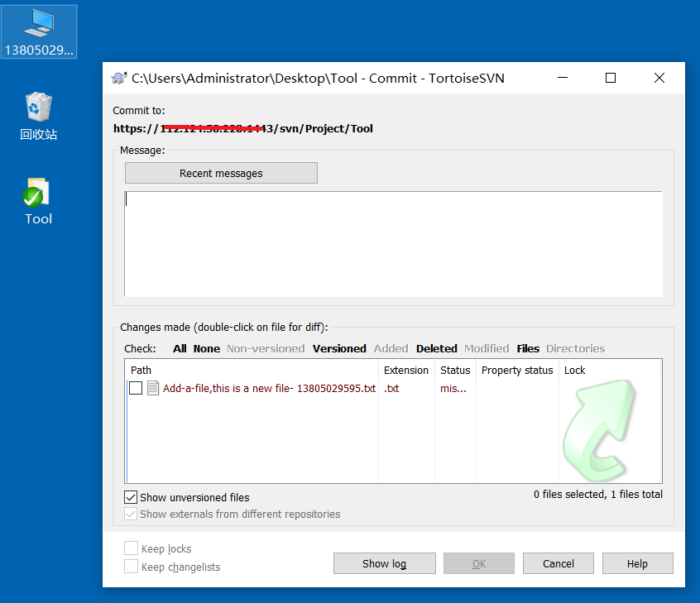Maximize the TortoiseSVN Commit window
The height and width of the screenshot is (603, 700).
(611, 78)
